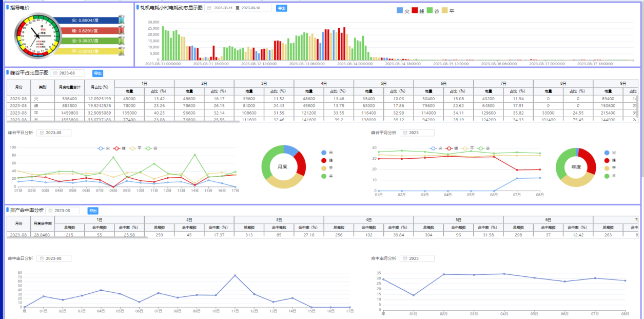The width and height of the screenshot is (644, 319).
Task: Toggle 峰 line in 峰谷平日分析 line chart legend
Action: (120, 148)
